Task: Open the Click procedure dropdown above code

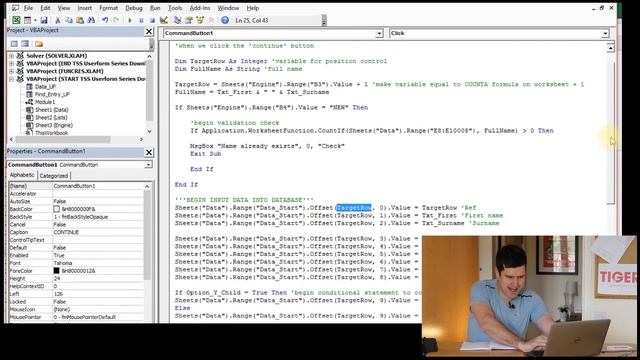Action: 605,33
